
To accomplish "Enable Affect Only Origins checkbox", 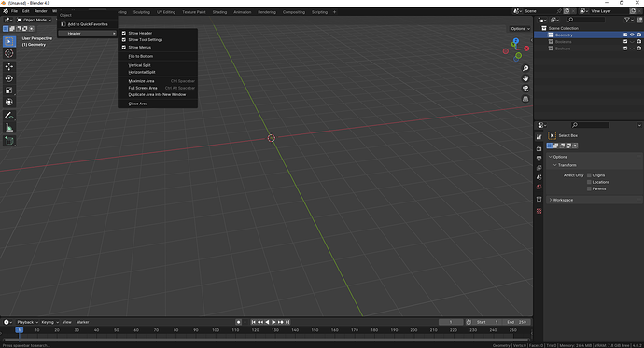I will tap(589, 175).
